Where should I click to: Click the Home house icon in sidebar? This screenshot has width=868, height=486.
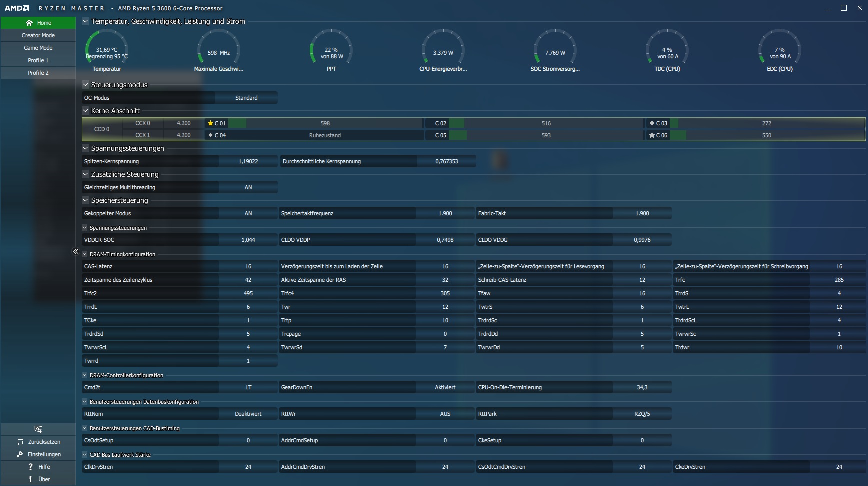[x=29, y=23]
